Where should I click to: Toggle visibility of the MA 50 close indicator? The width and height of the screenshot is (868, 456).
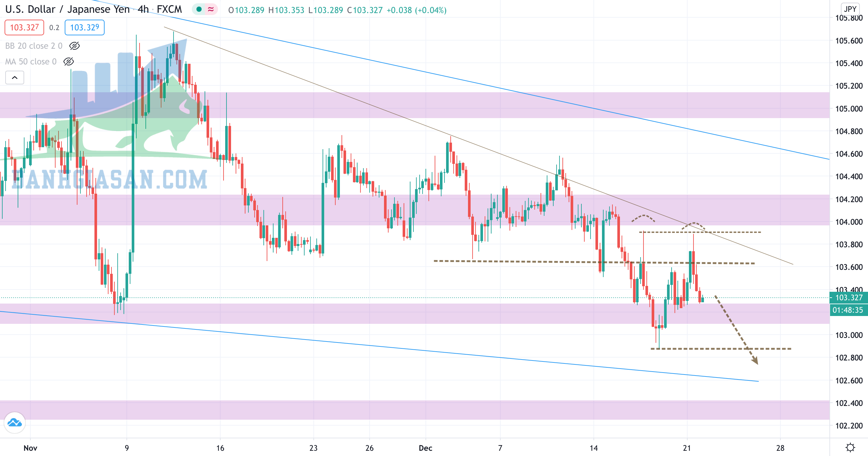tap(69, 61)
